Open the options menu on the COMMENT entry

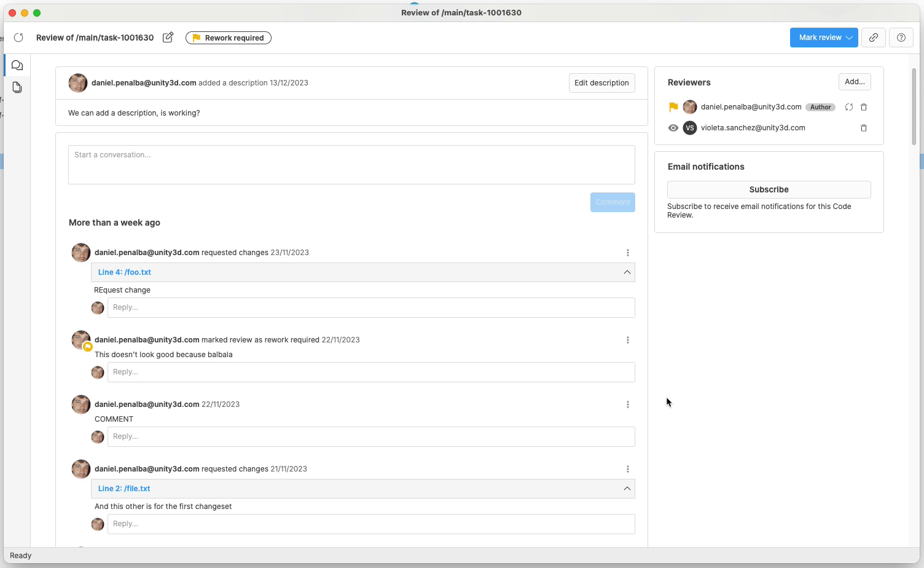pyautogui.click(x=627, y=404)
